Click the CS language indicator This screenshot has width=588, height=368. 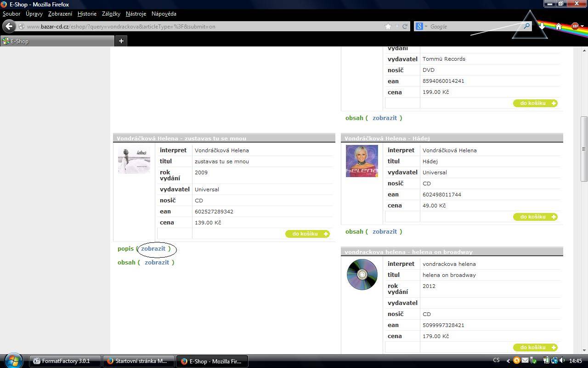497,361
